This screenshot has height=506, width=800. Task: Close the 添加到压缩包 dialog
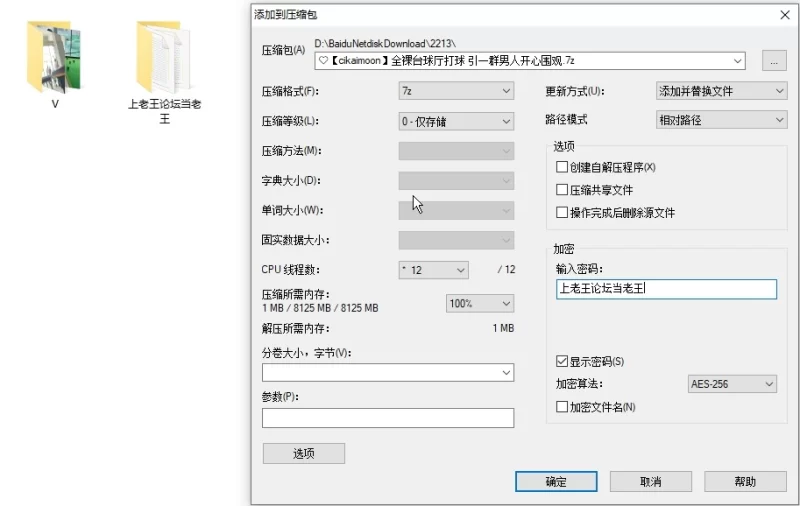pos(783,14)
